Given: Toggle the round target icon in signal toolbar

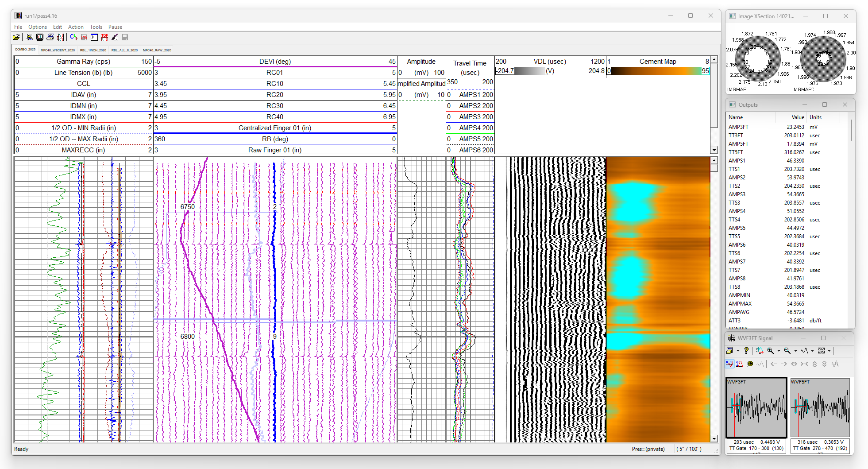Looking at the screenshot, I should pos(750,364).
